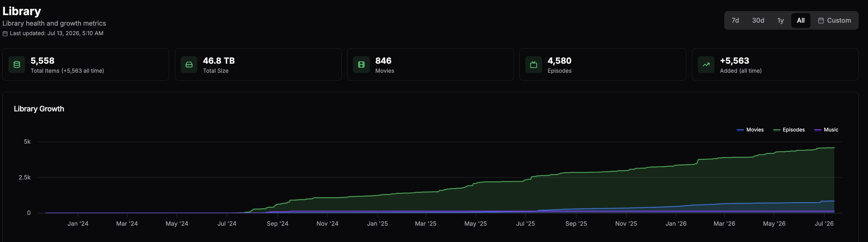
Task: Click the Library Growth chart title
Action: pyautogui.click(x=39, y=109)
